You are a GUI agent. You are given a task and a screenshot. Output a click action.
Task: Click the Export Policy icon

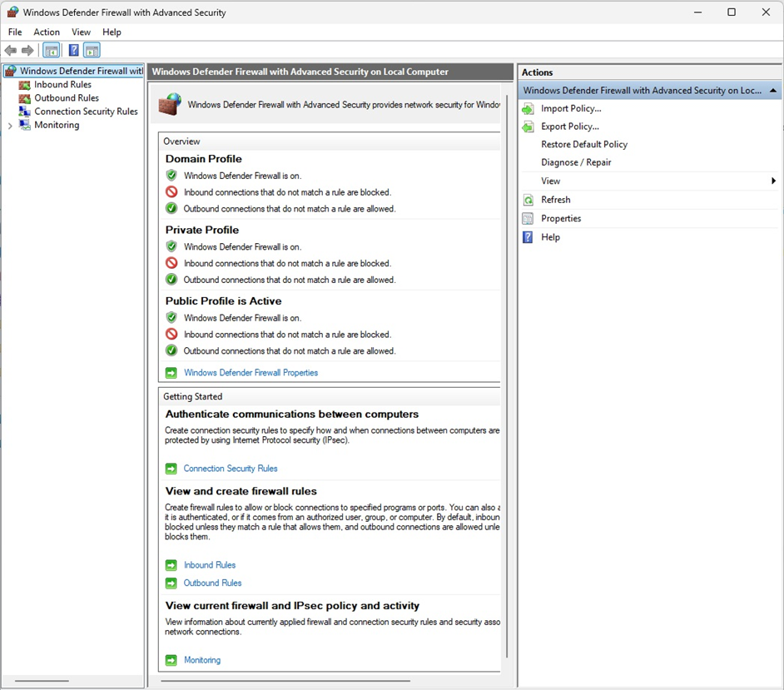528,126
